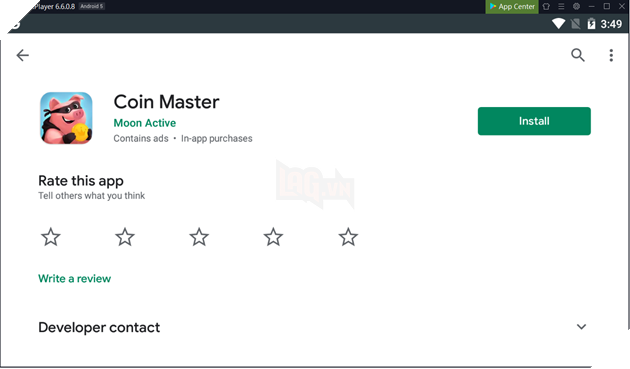Maximize the emulator window
Viewport: 630px width, 369px height.
pyautogui.click(x=607, y=6)
